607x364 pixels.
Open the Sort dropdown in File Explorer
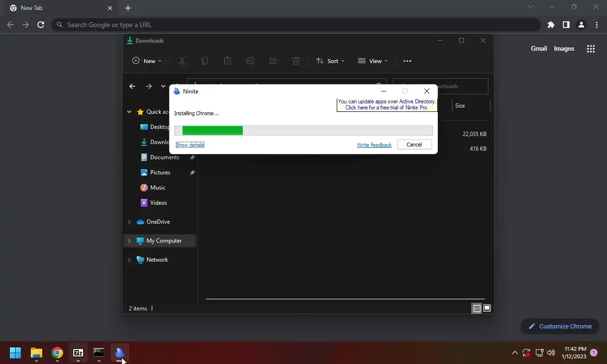pos(330,61)
